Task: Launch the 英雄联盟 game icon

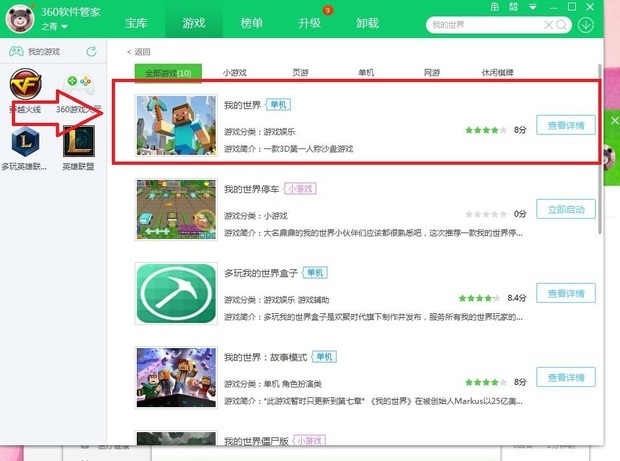Action: (79, 141)
